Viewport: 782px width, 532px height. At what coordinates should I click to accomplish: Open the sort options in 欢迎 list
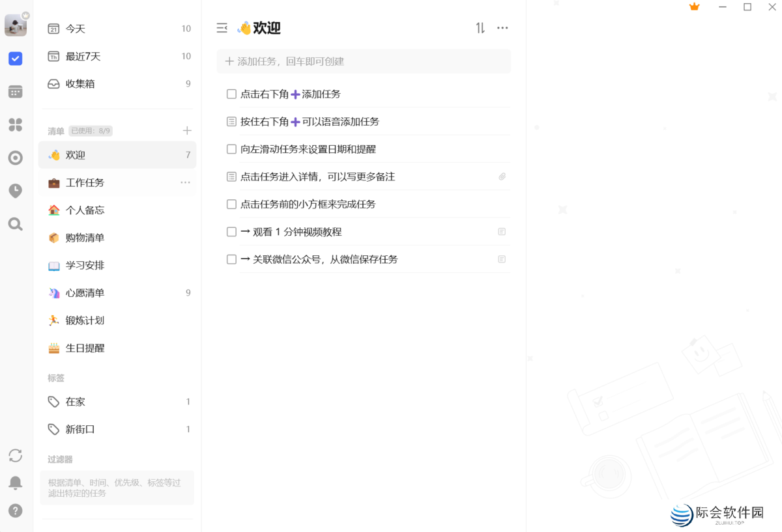coord(480,28)
